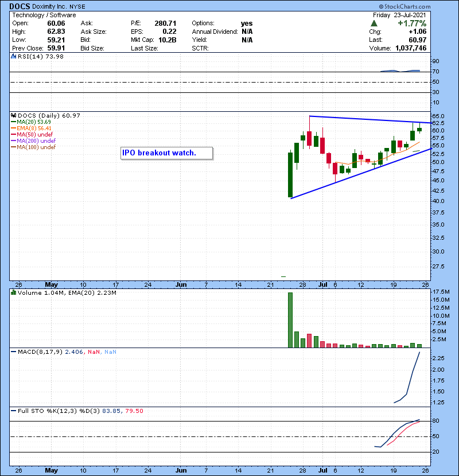Screen dimensions: 459x476
Task: Click the 17.5M volume axis label
Action: click(x=441, y=292)
